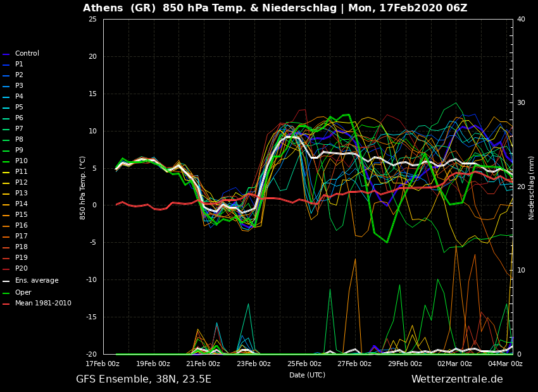Select the "27Feb 00z" date label
538x392 pixels.
pyautogui.click(x=354, y=364)
